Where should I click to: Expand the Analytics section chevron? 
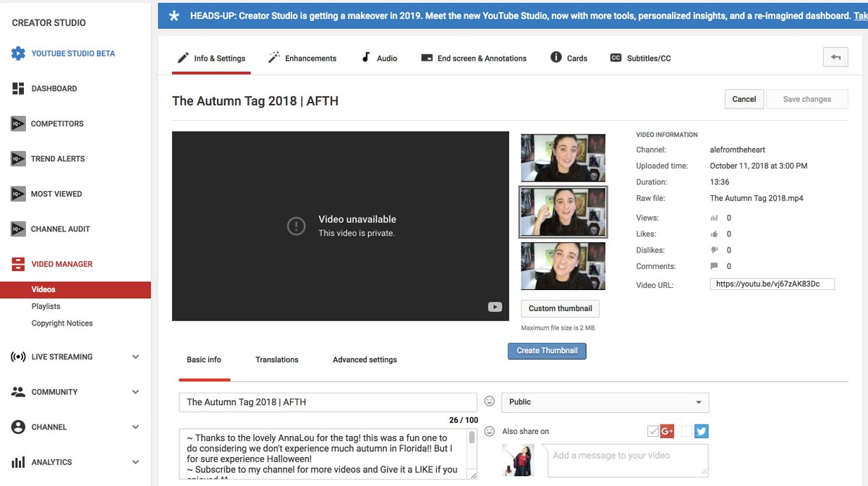point(135,462)
